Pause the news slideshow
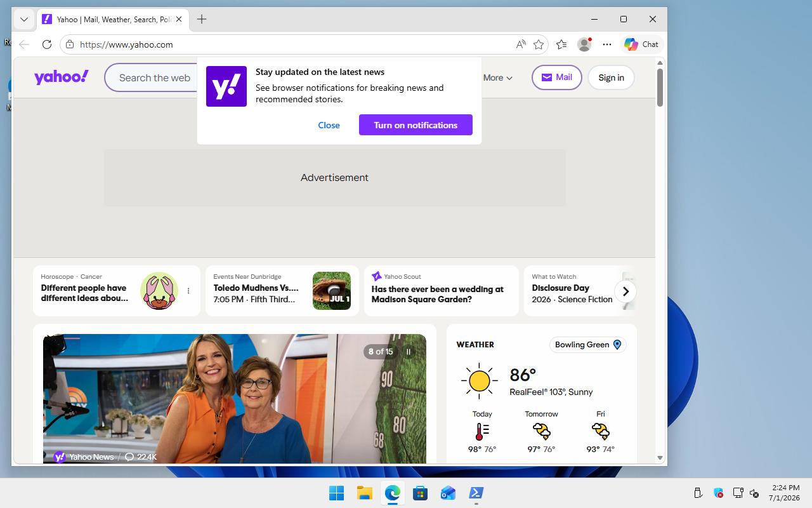This screenshot has width=812, height=508. click(409, 352)
